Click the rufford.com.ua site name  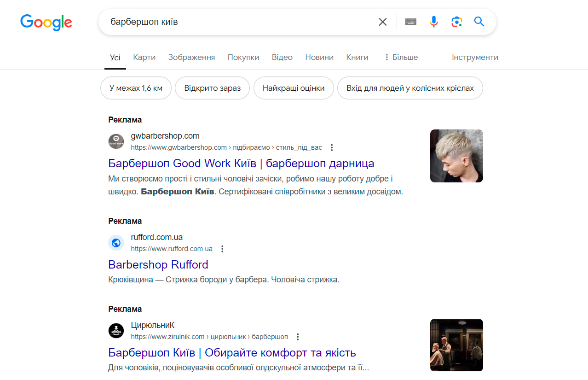pyautogui.click(x=157, y=237)
